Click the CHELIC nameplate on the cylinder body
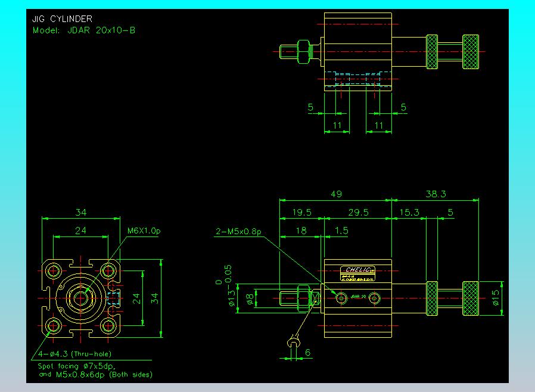The height and width of the screenshot is (392, 535). click(x=357, y=273)
